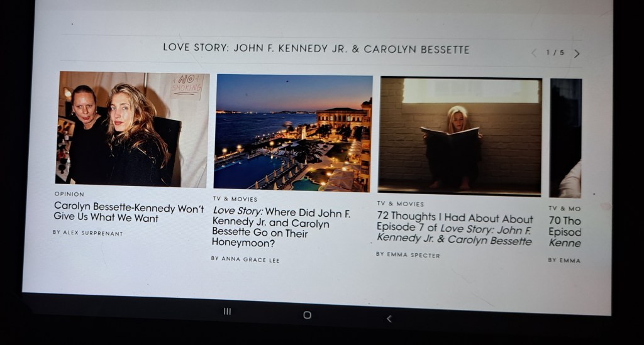Go to next carousel slide arrow
Screen dimensions: 644x345
coord(577,54)
